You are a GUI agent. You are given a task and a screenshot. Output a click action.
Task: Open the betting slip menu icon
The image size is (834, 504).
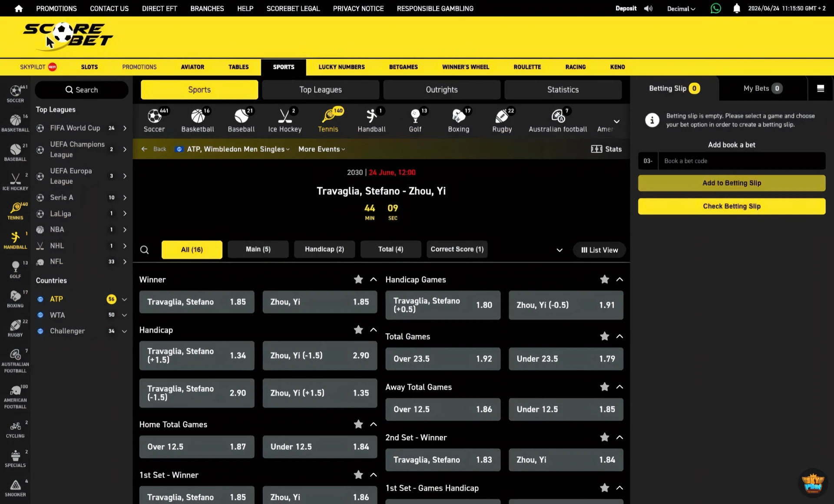[821, 88]
